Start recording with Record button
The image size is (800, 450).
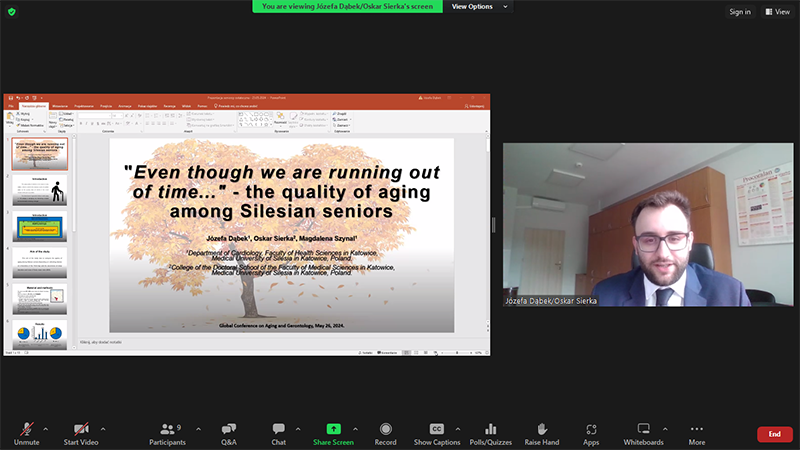click(385, 429)
